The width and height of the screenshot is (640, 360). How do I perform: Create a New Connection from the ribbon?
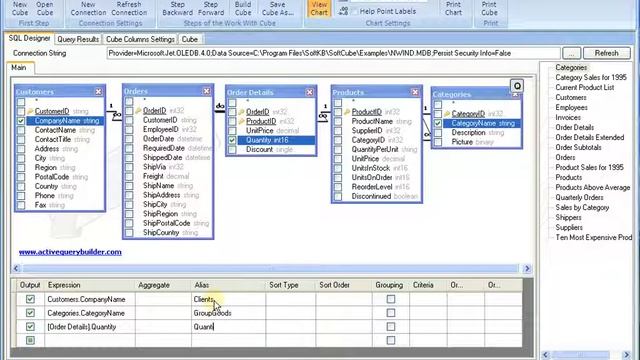(x=88, y=9)
